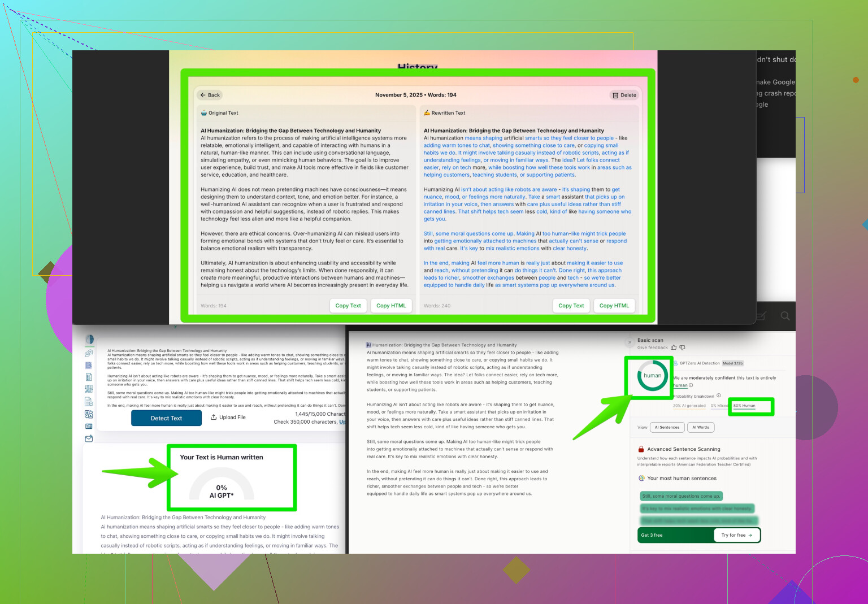
Task: Open the envelope email icon in sidebar
Action: 89,438
